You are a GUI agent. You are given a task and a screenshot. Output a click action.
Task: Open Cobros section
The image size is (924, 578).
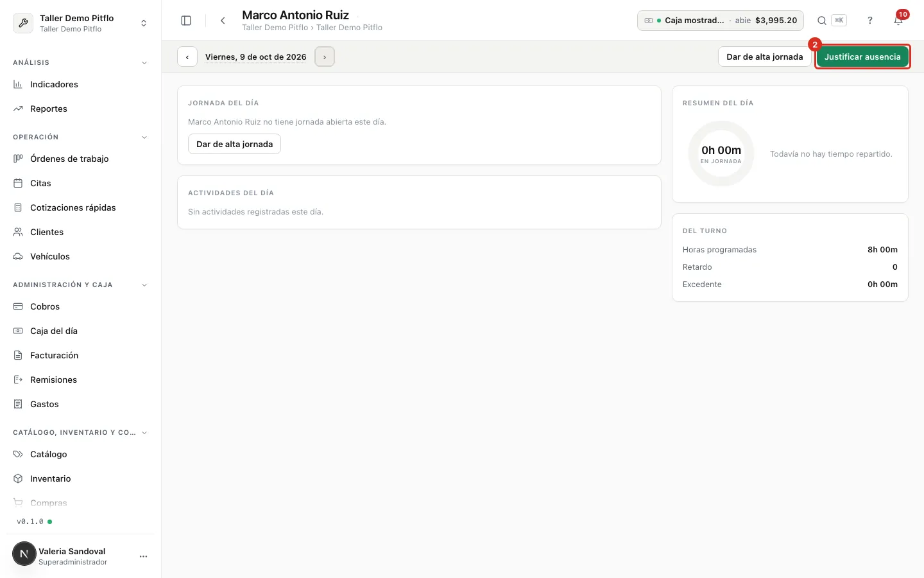tap(80, 306)
